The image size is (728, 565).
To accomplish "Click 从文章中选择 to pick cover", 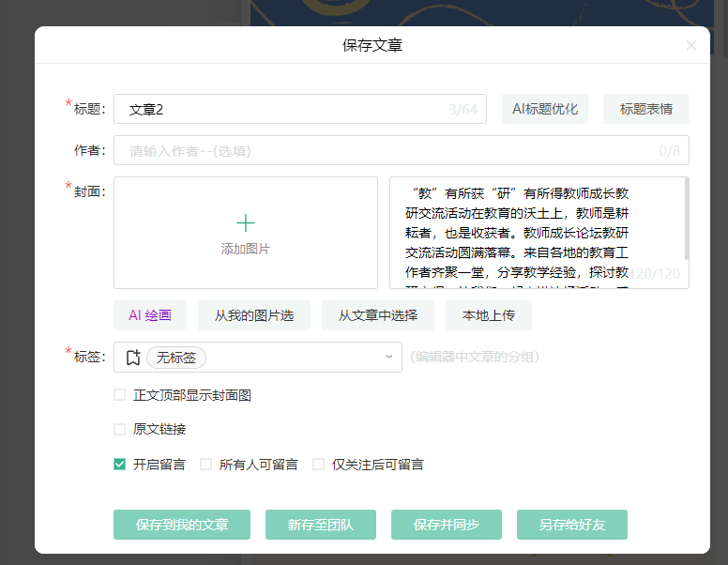I will (377, 315).
